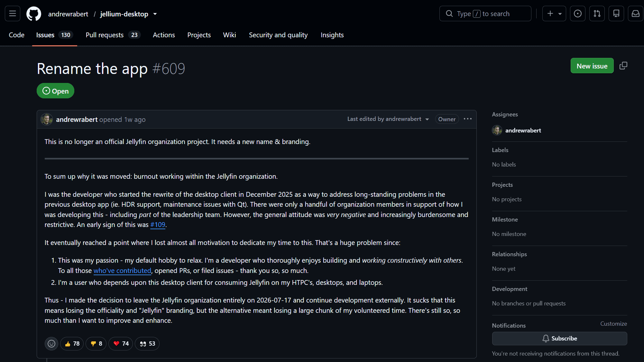Toggle the heart reaction with 74
Viewport: 644px width, 362px height.
121,344
